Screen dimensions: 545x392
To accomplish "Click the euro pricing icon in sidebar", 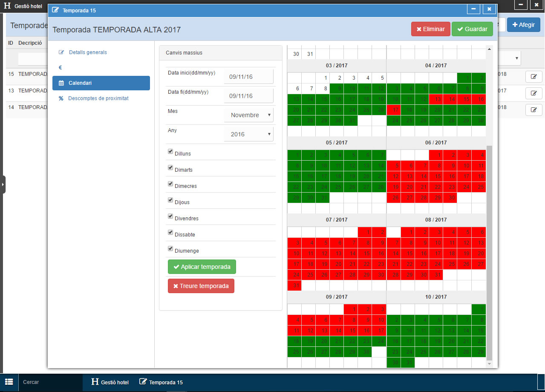I will 61,68.
